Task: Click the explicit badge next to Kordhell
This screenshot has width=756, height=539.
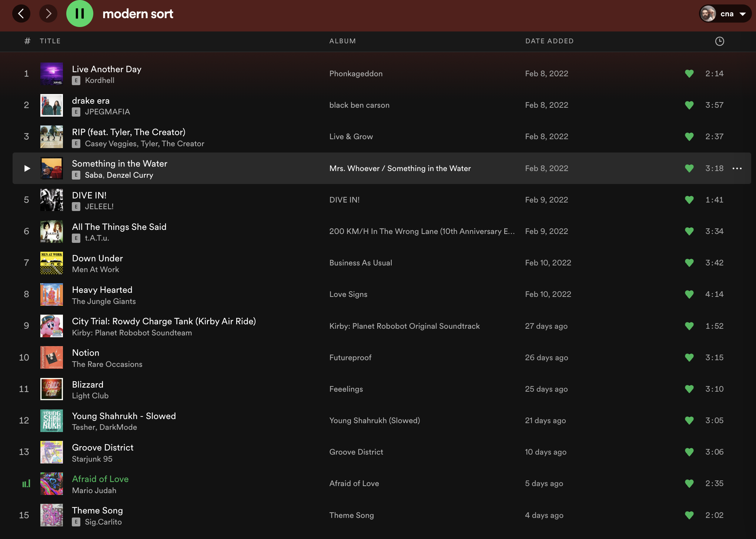Action: pyautogui.click(x=76, y=80)
